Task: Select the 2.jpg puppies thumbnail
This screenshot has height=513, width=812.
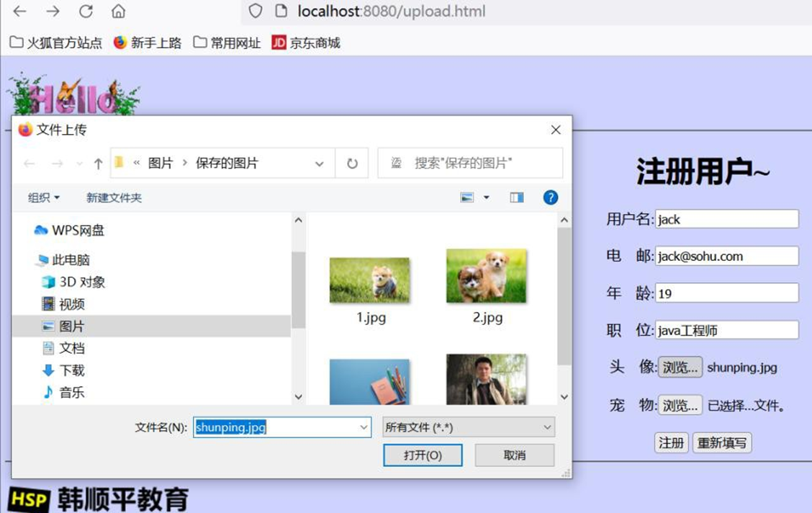Action: tap(487, 276)
